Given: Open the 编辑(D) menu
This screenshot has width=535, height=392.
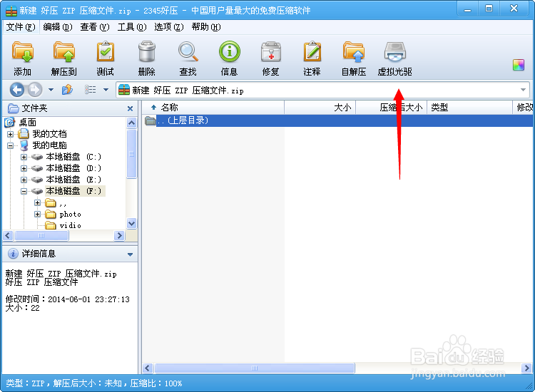Looking at the screenshot, I should (x=58, y=27).
